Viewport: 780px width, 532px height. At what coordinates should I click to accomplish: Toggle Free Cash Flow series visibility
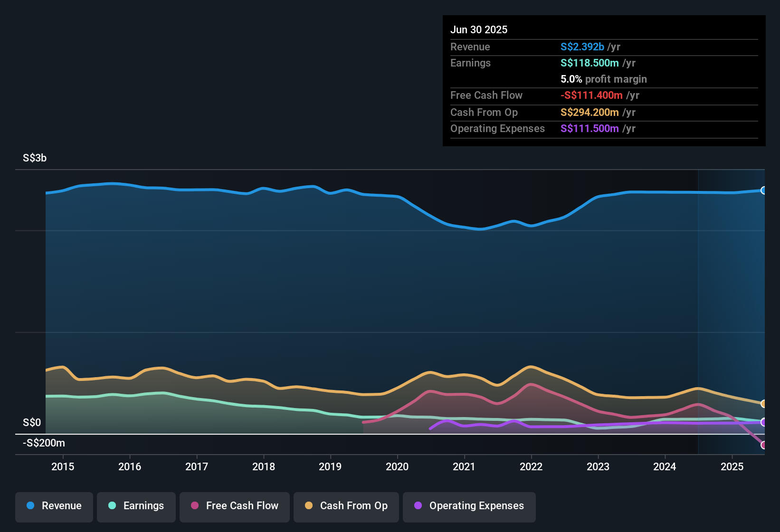pyautogui.click(x=235, y=506)
